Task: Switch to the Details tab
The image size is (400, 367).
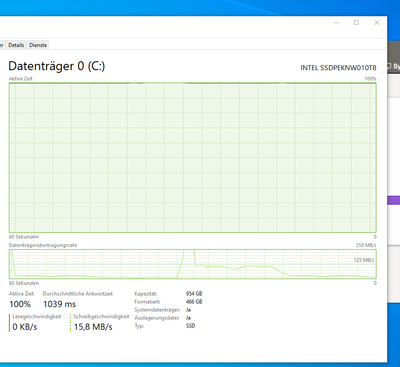Action: click(16, 45)
